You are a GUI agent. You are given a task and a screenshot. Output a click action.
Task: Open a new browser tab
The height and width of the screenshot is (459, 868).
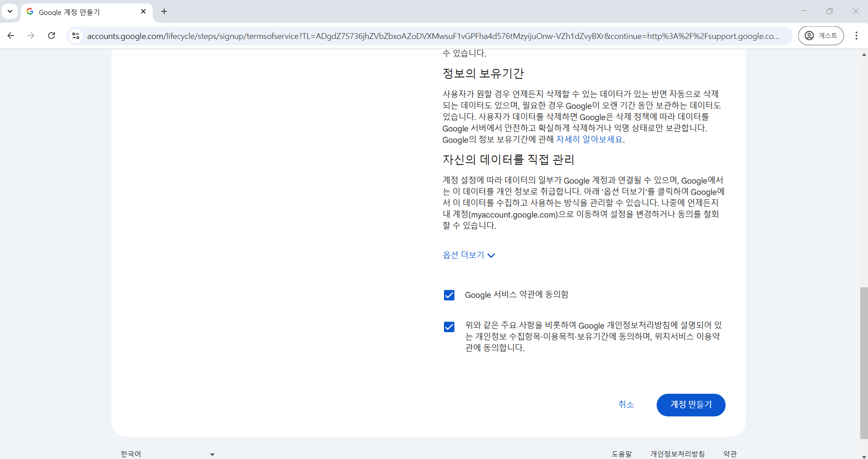pos(164,11)
